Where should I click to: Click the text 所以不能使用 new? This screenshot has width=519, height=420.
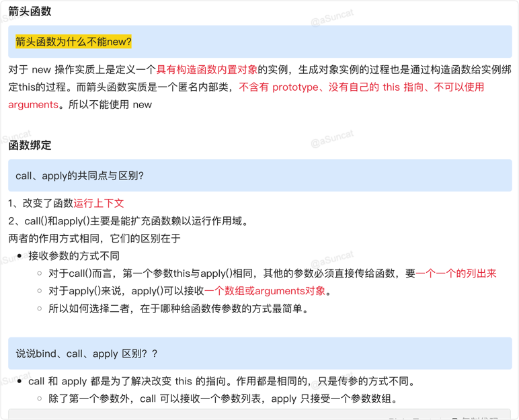[110, 105]
